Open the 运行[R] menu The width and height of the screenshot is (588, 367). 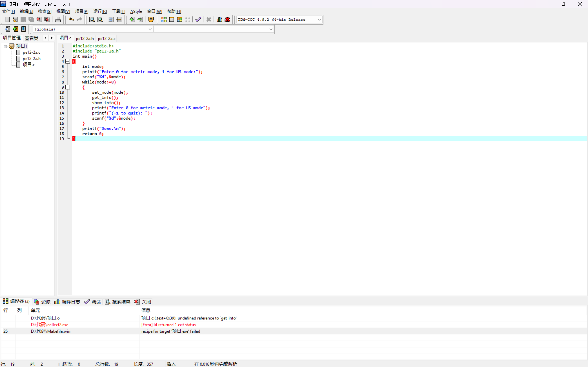coord(100,11)
